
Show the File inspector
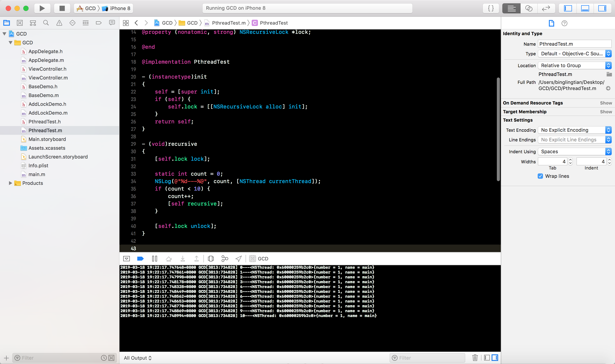pyautogui.click(x=552, y=23)
